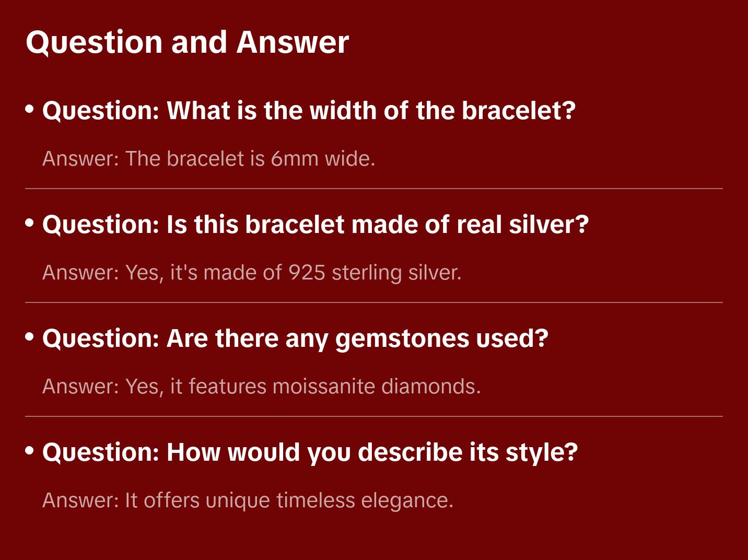Open the real silver question
Screen dimensions: 748x560
[315, 225]
